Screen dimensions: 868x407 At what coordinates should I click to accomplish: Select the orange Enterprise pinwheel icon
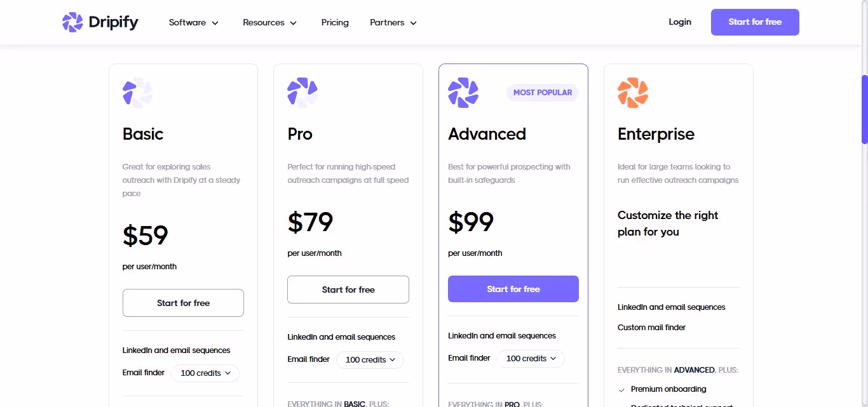pyautogui.click(x=633, y=91)
